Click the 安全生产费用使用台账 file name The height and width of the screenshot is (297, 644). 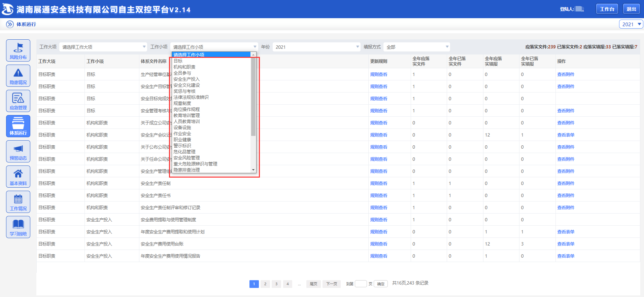pos(162,244)
